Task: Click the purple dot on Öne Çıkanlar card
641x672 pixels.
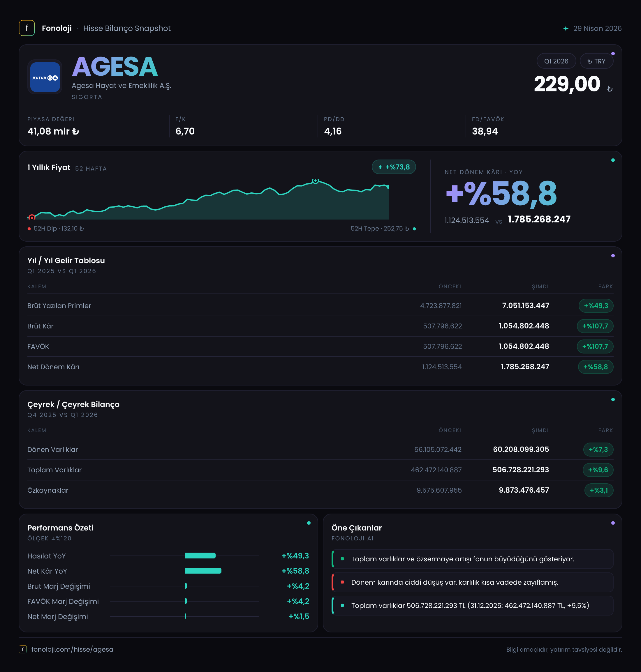Action: pyautogui.click(x=613, y=523)
